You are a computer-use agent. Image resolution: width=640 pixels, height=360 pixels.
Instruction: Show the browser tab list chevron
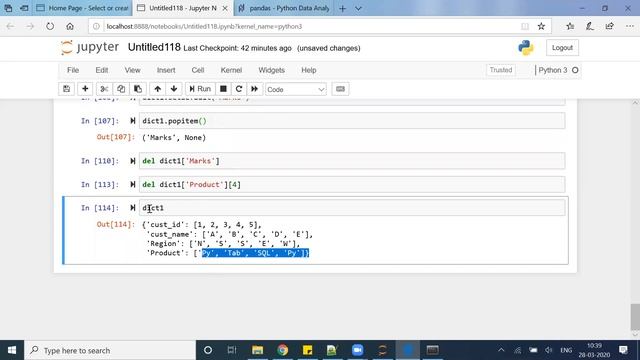pos(358,8)
